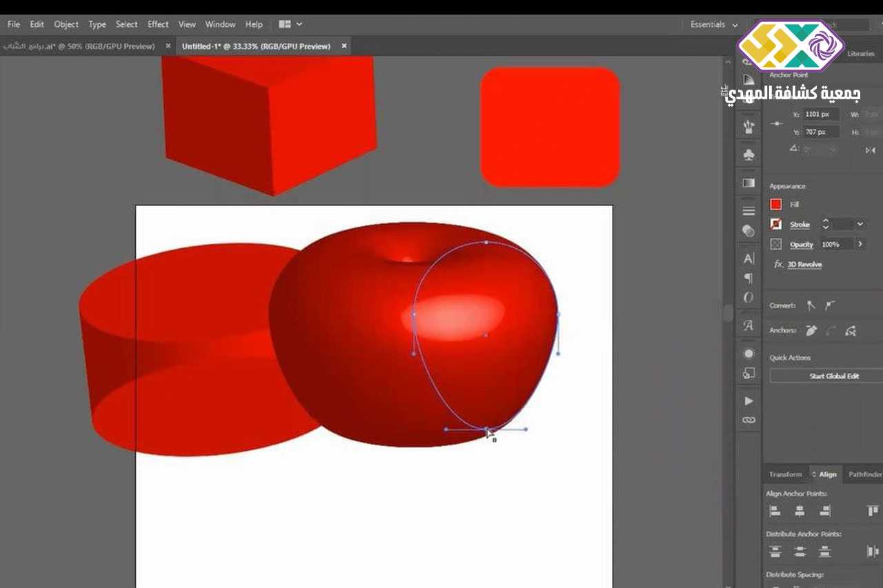This screenshot has height=588, width=883.
Task: Click the Actions panel play icon
Action: (748, 401)
